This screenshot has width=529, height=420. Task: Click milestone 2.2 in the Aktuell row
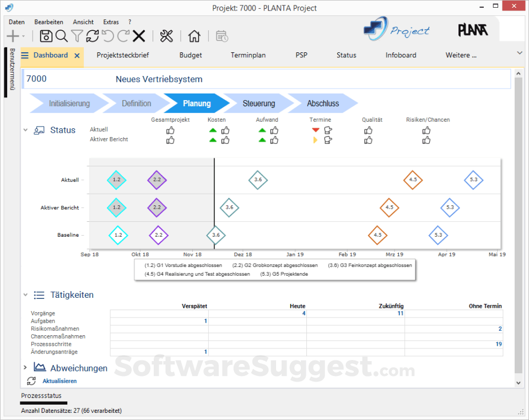157,179
